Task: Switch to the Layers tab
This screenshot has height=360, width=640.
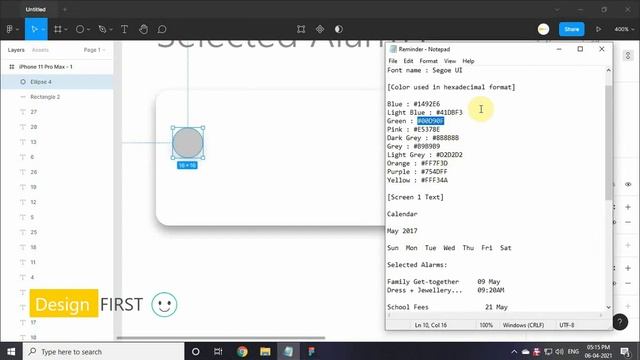Action: tap(16, 50)
